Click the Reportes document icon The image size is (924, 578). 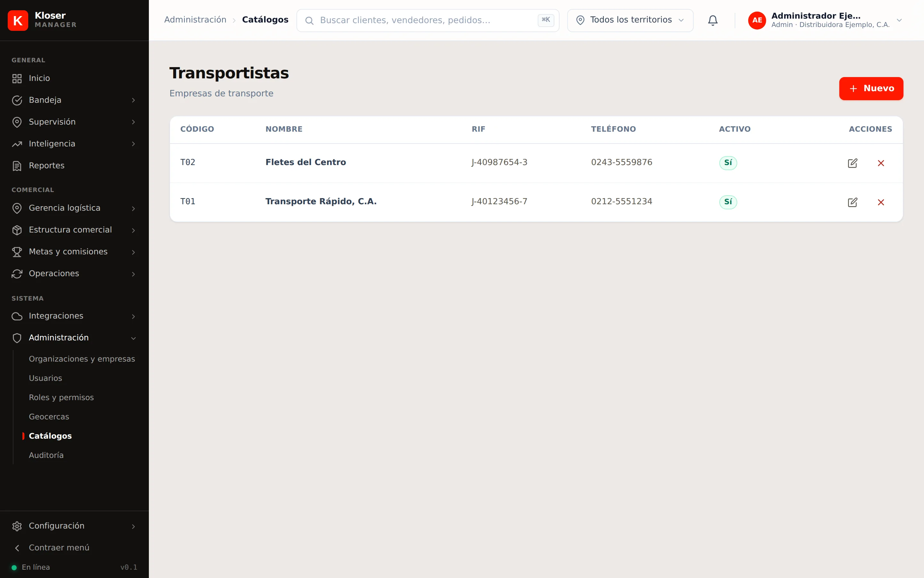tap(17, 165)
